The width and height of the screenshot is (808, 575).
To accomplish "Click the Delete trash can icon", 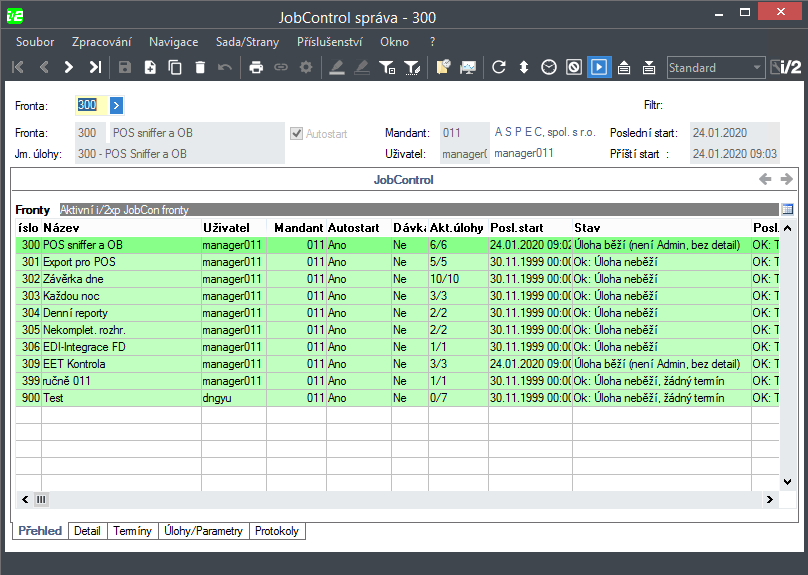I will point(200,67).
